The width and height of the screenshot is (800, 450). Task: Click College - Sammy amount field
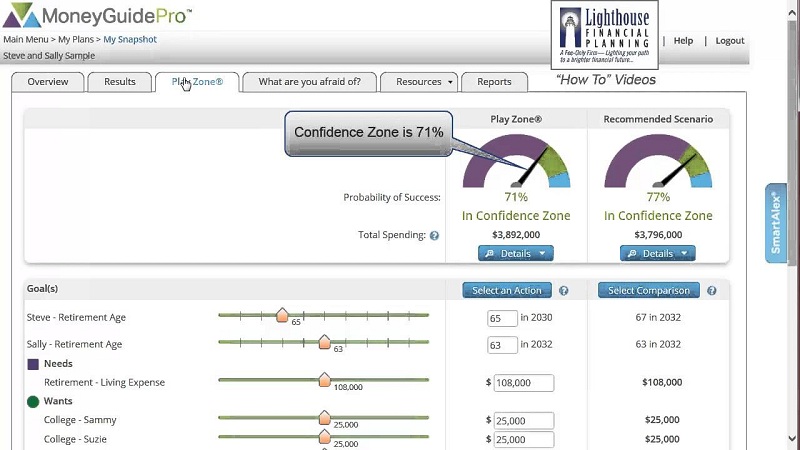pyautogui.click(x=523, y=420)
